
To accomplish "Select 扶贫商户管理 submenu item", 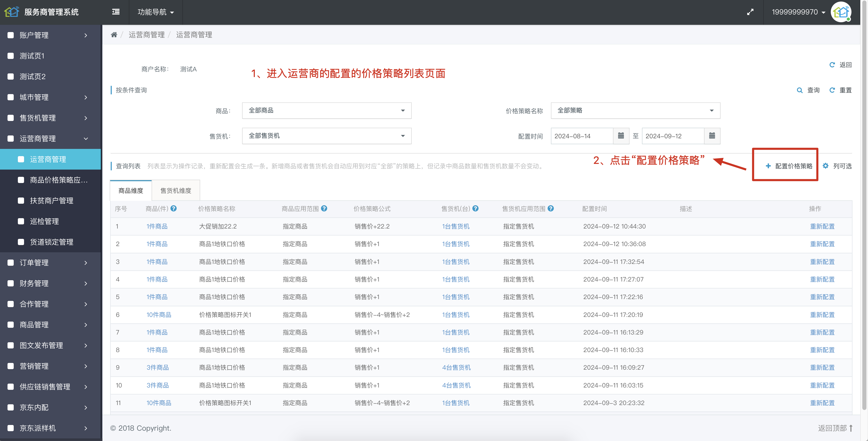I will point(50,200).
